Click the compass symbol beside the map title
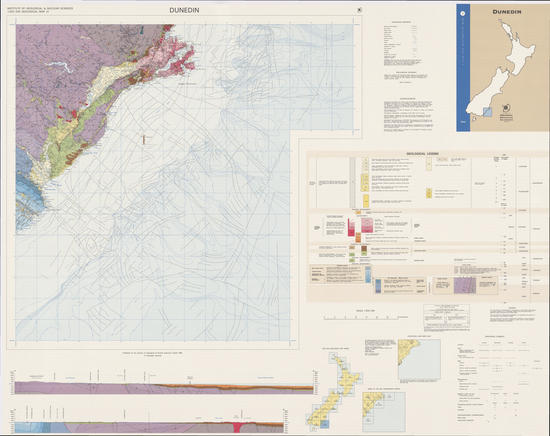 point(359,10)
